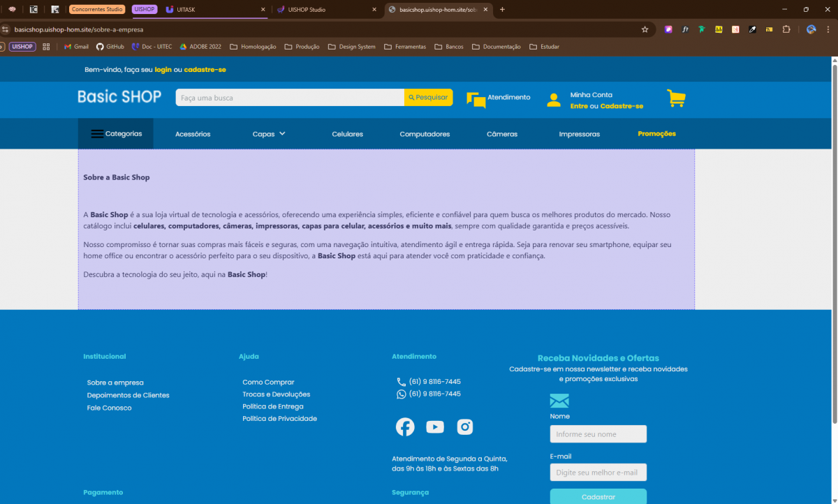Click the 'Faça uma busca' search field
The height and width of the screenshot is (504, 838).
(x=289, y=98)
